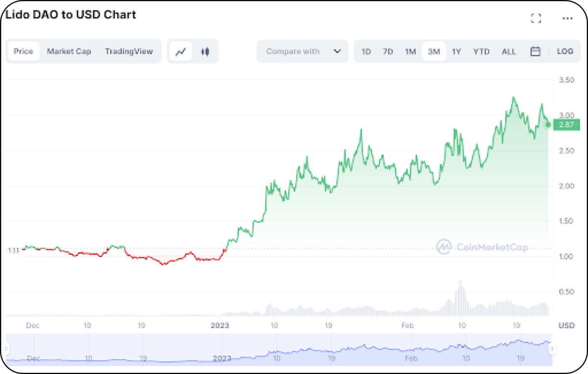Image resolution: width=588 pixels, height=374 pixels.
Task: Open the calendar date range picker
Action: (536, 51)
